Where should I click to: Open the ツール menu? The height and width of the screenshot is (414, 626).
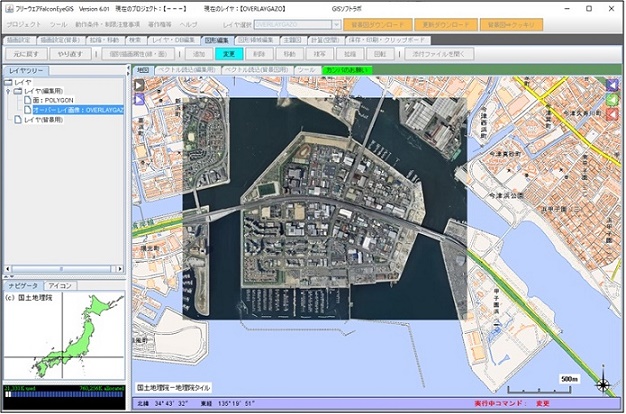(x=58, y=24)
